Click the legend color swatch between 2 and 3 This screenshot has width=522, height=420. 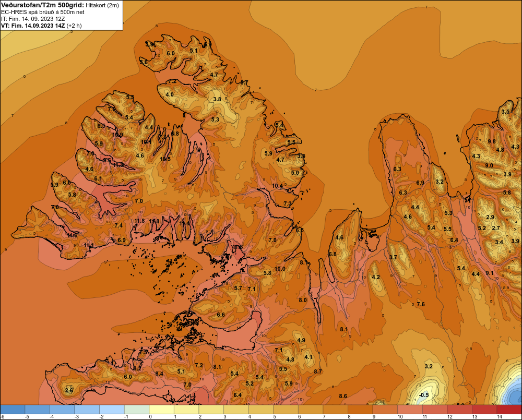[x=211, y=410]
